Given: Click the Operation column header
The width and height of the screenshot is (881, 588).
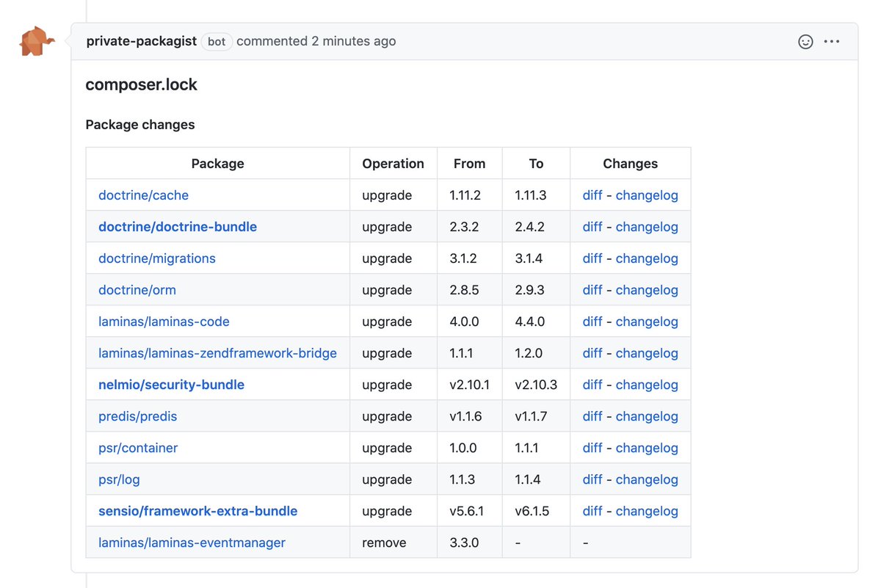Looking at the screenshot, I should point(394,164).
